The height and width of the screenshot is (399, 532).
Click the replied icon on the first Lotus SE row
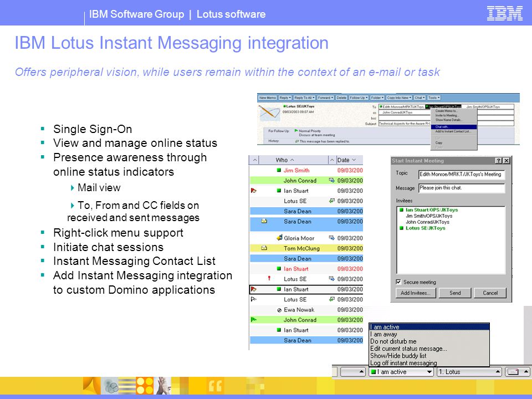point(332,201)
